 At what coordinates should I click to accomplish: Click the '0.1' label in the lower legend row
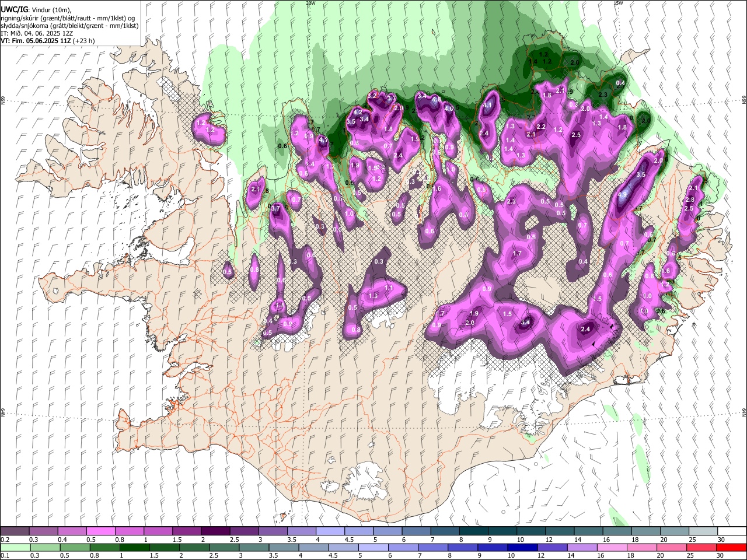[5, 555]
